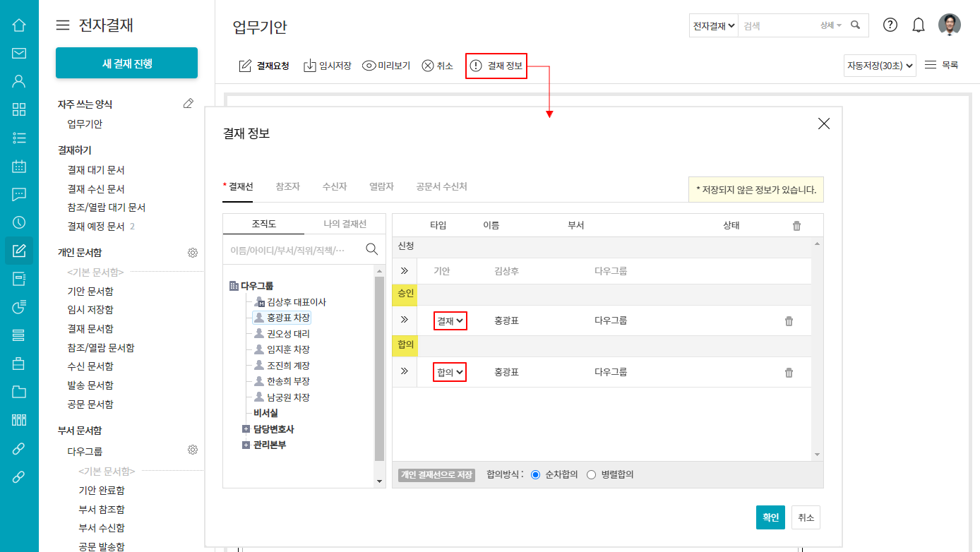Open the help question mark icon
The image size is (980, 552).
(890, 25)
